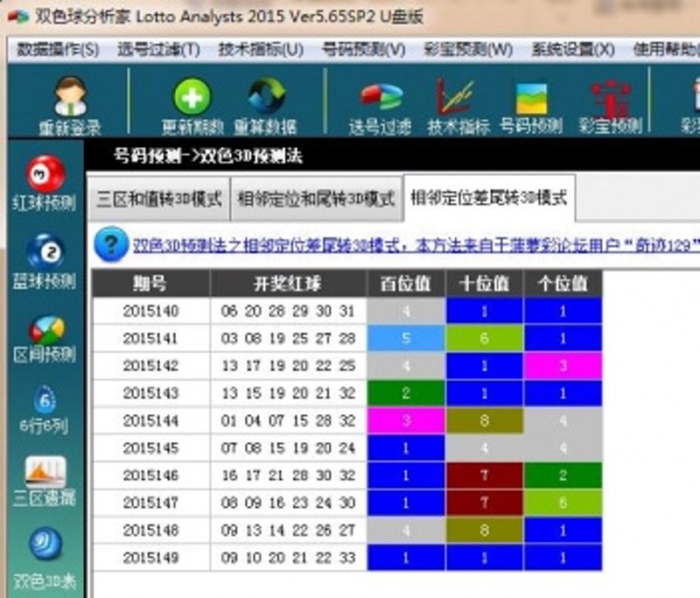Click lime 个位值 cell in row 2015147
Screen dimensions: 700x598
point(563,503)
